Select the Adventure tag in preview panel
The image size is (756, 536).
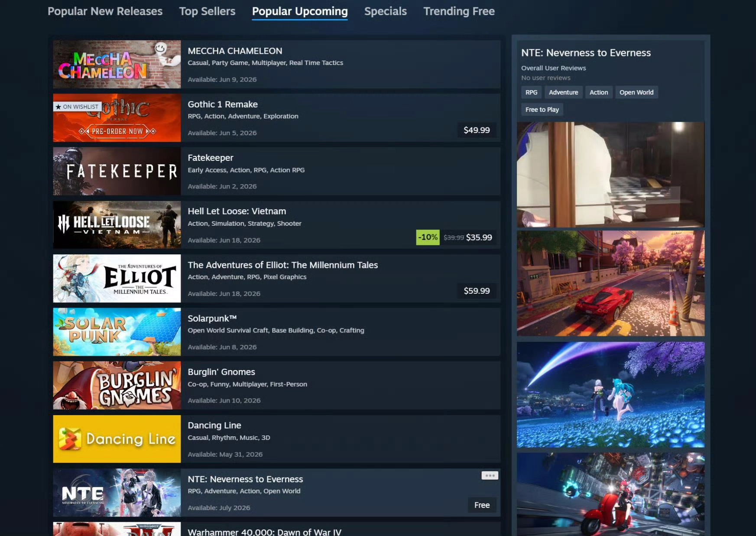(563, 92)
